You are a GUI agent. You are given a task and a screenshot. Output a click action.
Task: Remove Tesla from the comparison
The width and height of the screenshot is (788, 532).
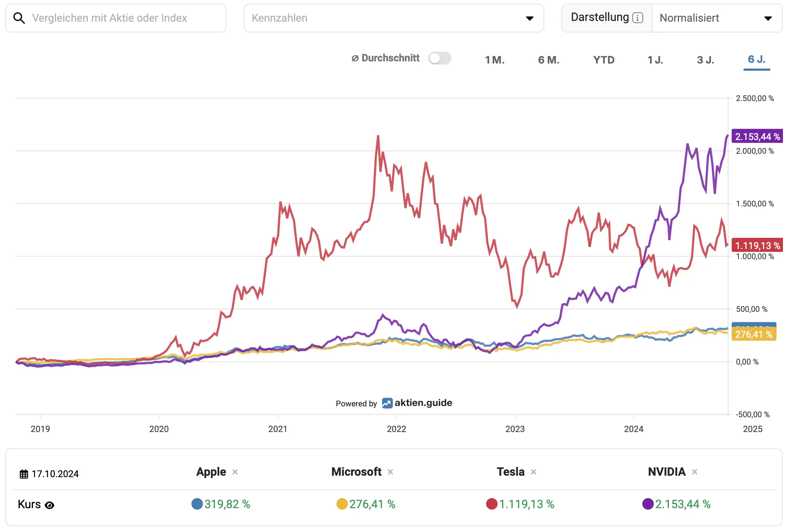click(x=533, y=472)
